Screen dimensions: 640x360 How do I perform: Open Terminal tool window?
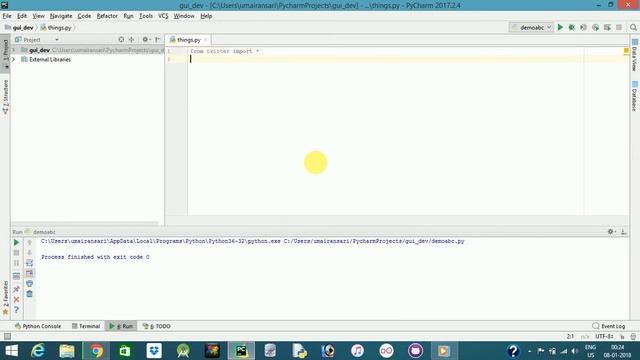tap(86, 326)
